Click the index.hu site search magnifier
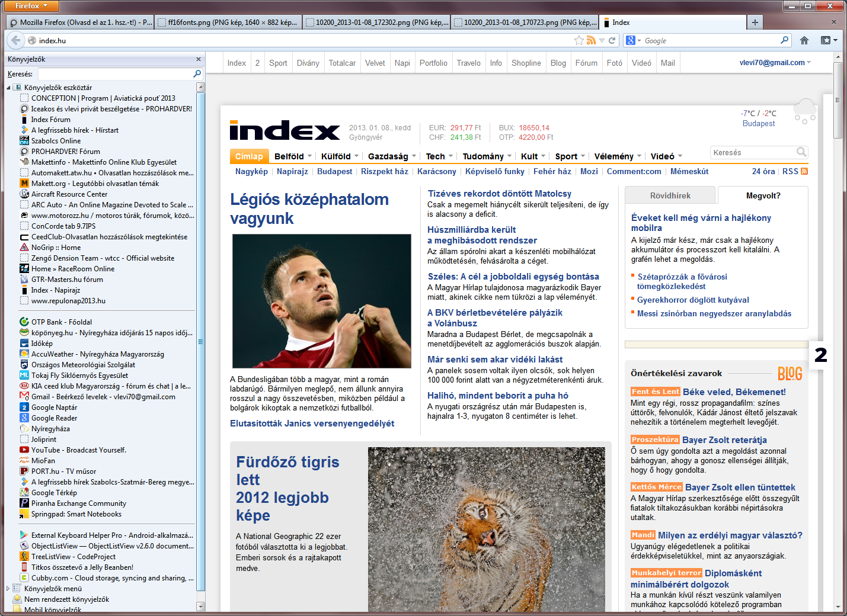Screen dimensions: 847x616 coord(801,152)
